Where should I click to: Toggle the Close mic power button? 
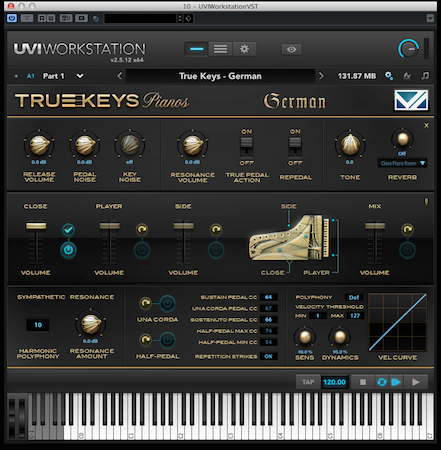click(68, 250)
